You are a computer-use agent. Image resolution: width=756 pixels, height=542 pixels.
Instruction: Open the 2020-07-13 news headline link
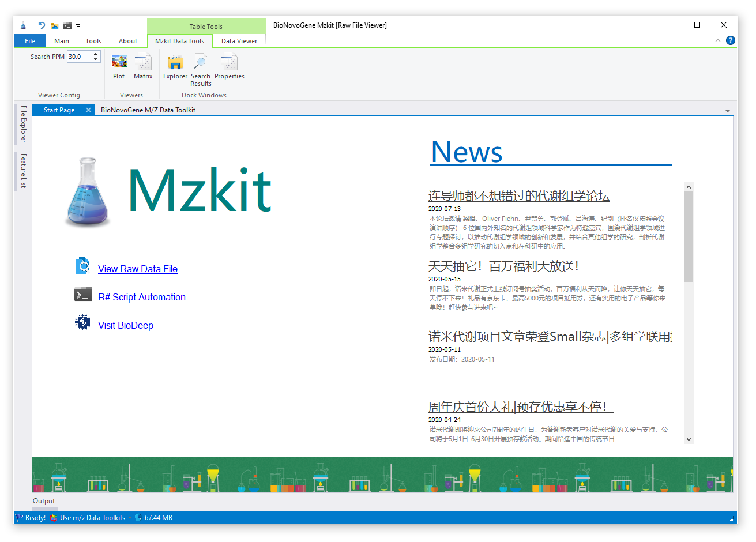click(519, 196)
